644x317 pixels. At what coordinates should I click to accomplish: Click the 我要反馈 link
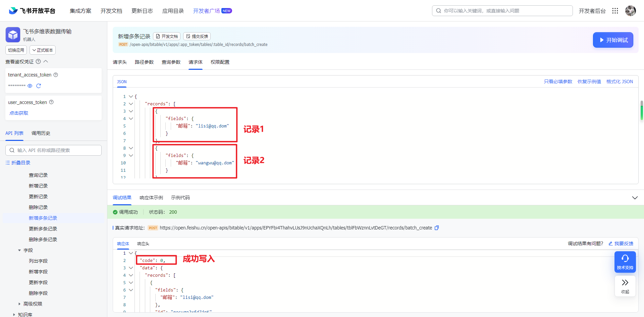621,244
